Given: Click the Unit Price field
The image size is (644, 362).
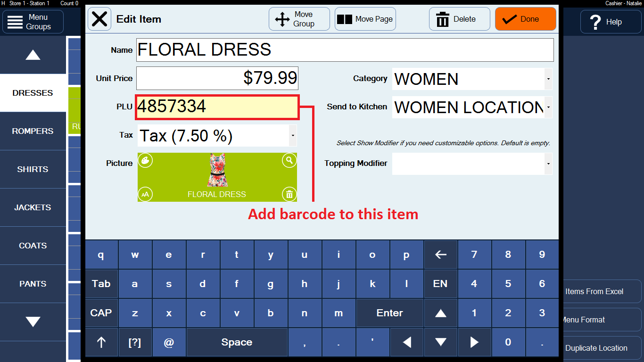Looking at the screenshot, I should 217,78.
